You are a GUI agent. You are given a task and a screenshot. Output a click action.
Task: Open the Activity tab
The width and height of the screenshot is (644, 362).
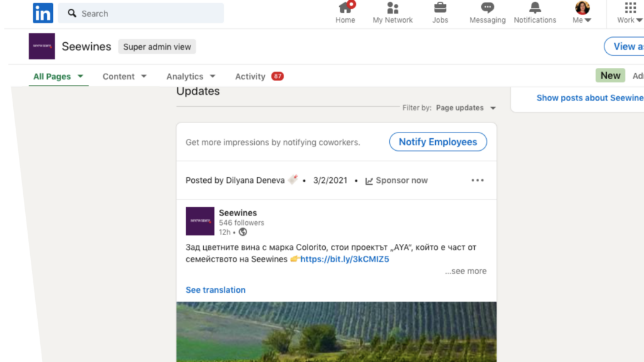250,76
